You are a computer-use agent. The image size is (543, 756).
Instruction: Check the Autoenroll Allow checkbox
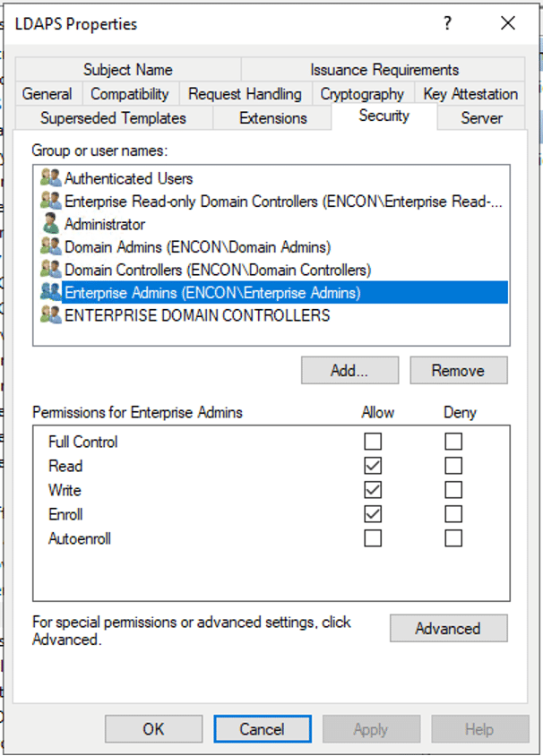tap(373, 538)
